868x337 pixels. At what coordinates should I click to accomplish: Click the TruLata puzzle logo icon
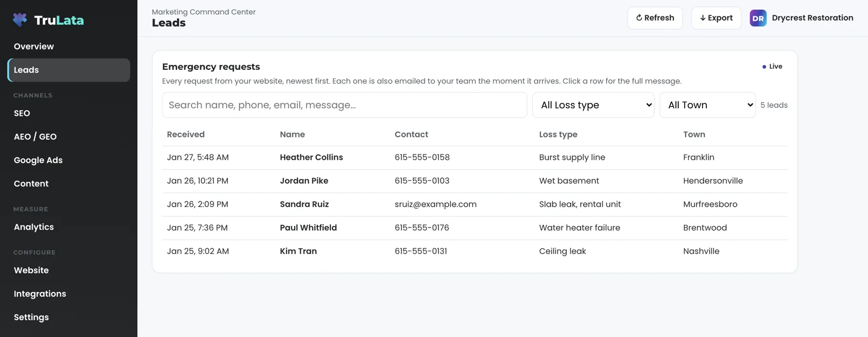pyautogui.click(x=20, y=20)
